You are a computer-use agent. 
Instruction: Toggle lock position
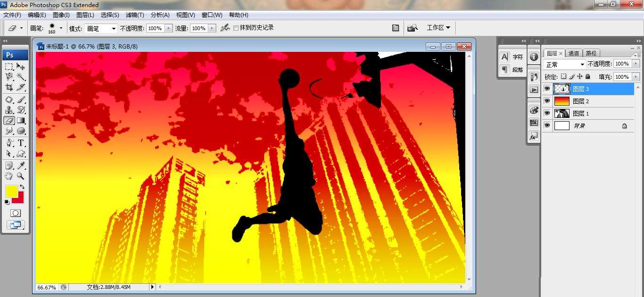580,76
